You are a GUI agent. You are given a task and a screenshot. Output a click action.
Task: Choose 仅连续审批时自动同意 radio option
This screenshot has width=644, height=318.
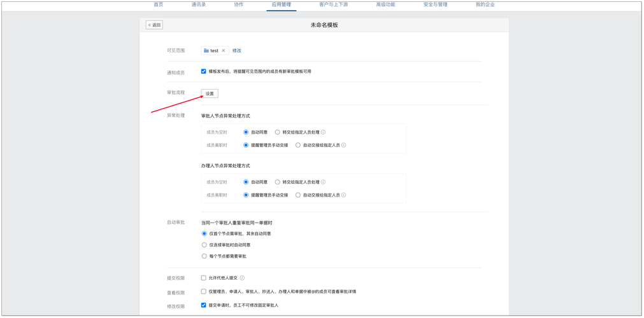[x=204, y=245]
